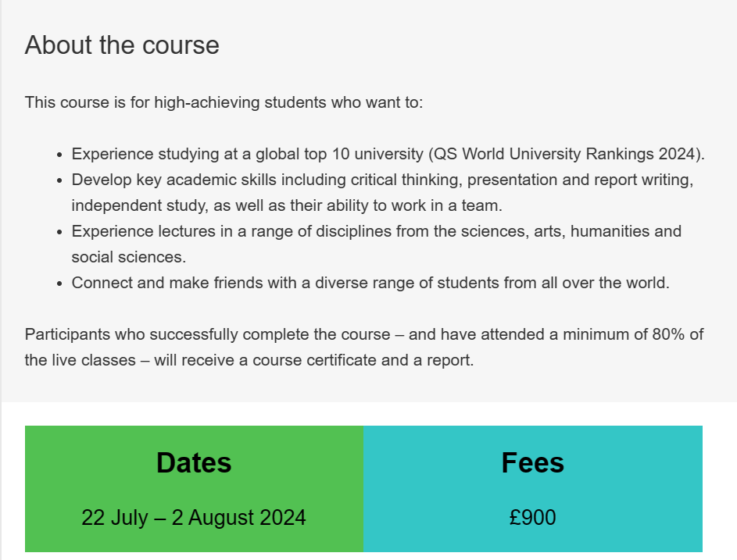Click the '22 July – 2 August 2024' date text
Screen dimensions: 737x560
pyautogui.click(x=194, y=517)
